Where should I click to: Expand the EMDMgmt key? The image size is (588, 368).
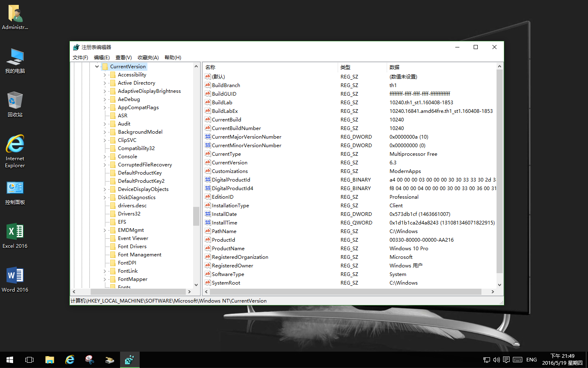105,230
